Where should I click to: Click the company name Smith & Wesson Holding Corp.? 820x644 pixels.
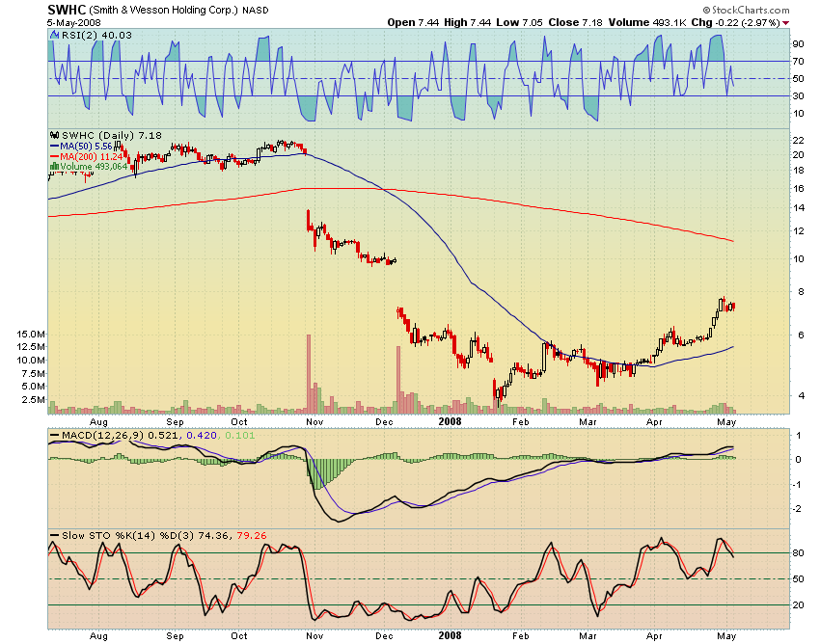pos(163,10)
